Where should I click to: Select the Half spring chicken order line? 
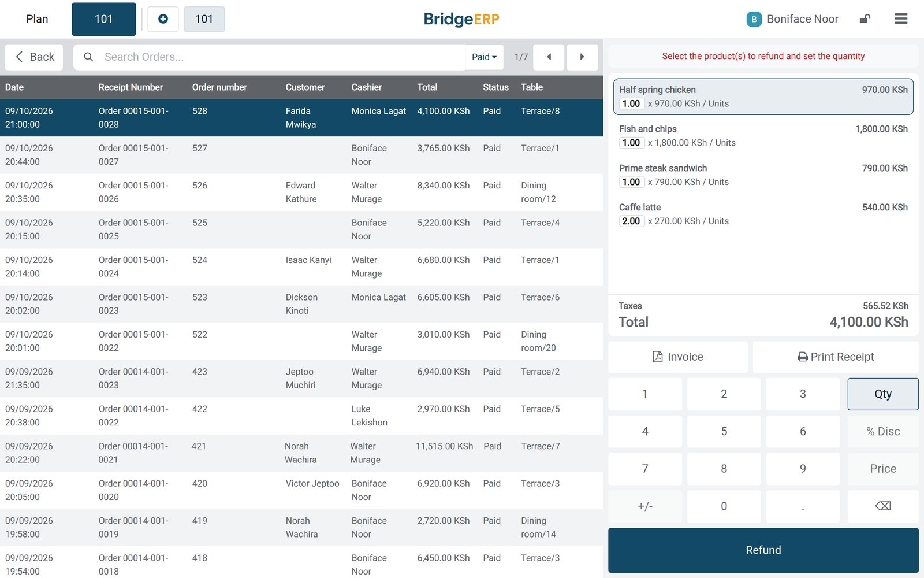763,97
